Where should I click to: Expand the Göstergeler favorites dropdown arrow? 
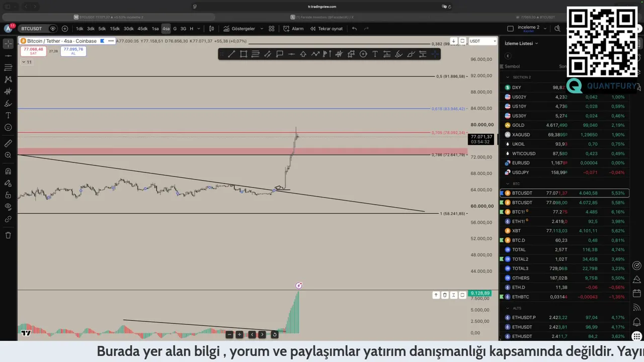pos(261,29)
